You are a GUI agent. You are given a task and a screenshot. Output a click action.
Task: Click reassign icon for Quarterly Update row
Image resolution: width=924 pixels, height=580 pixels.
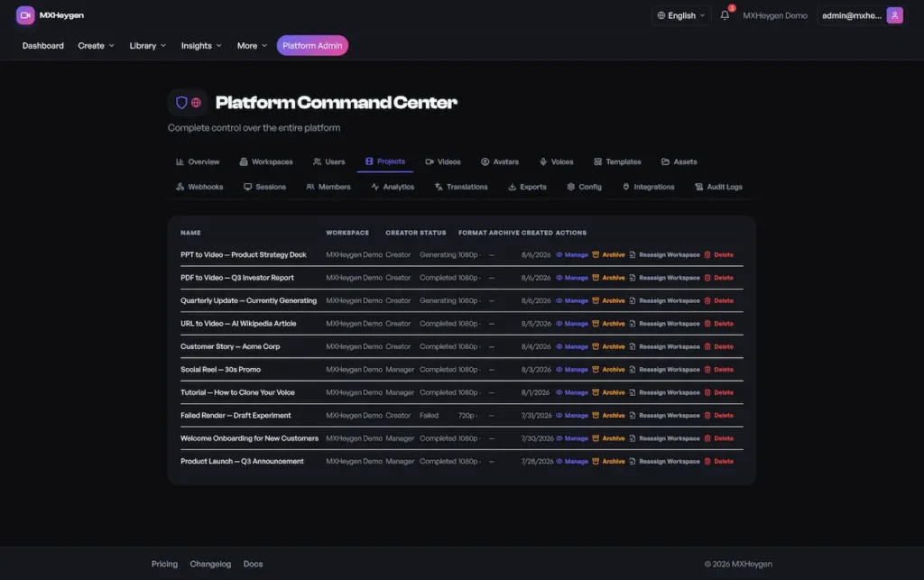click(633, 301)
